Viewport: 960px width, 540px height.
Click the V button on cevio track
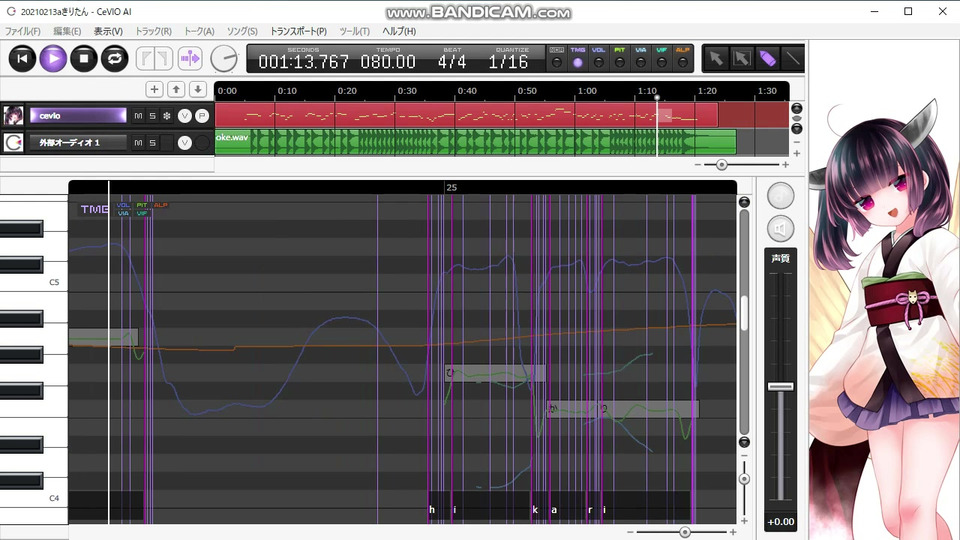click(184, 116)
